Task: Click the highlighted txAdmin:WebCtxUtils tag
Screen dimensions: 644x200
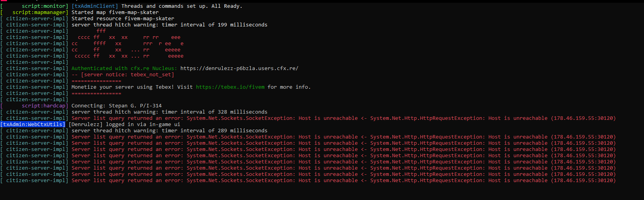Action: [x=33, y=125]
